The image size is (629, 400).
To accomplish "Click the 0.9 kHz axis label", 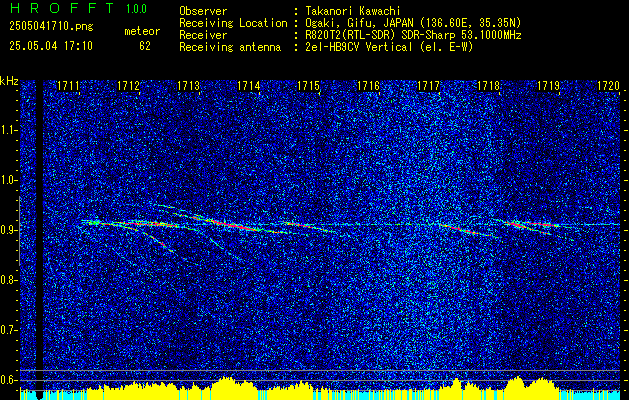I will click(8, 230).
